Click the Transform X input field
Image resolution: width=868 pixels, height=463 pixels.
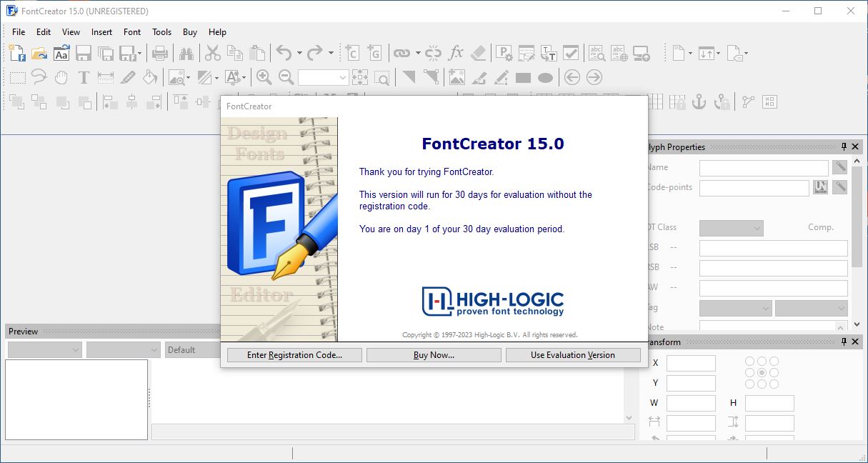coord(691,364)
